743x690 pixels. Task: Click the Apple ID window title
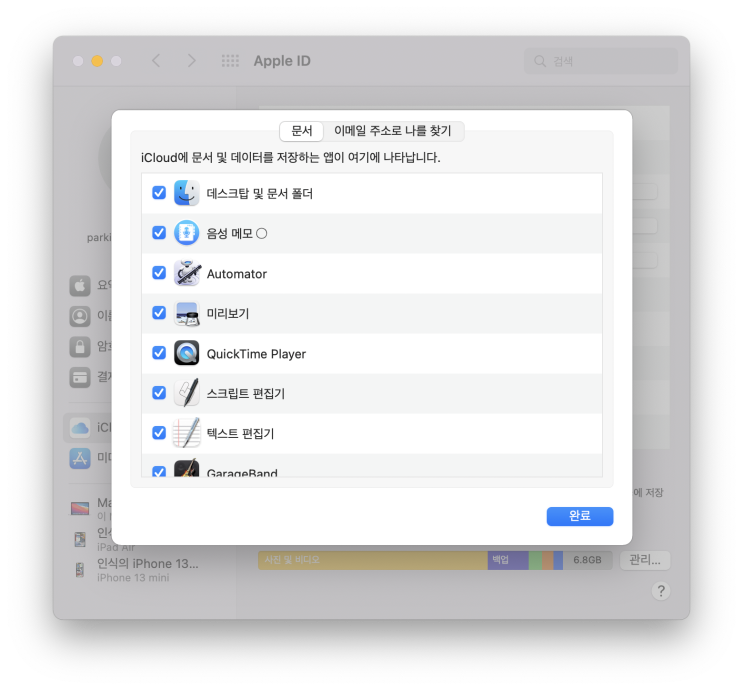coord(282,61)
